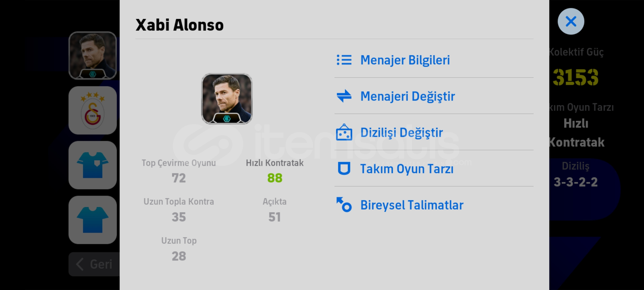Tap the shield icon for Takım Oyun Tarzı
The image size is (644, 290).
click(344, 169)
